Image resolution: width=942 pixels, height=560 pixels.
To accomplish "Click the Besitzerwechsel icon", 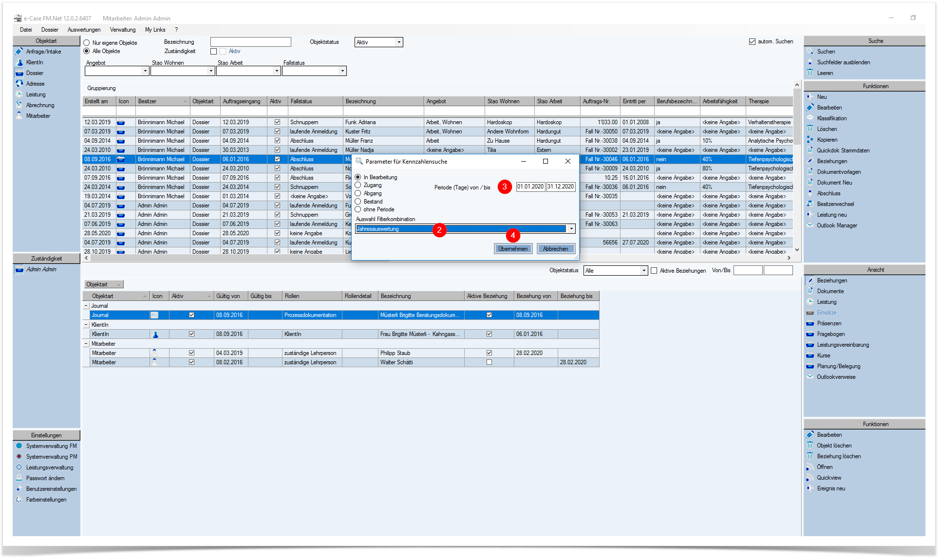I will point(810,204).
